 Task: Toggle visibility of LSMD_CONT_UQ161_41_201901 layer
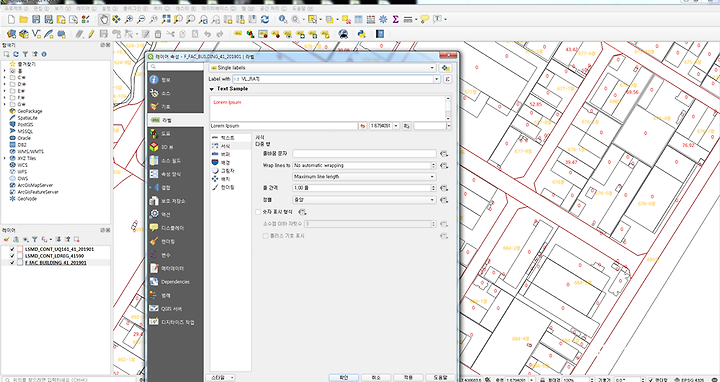[12, 249]
